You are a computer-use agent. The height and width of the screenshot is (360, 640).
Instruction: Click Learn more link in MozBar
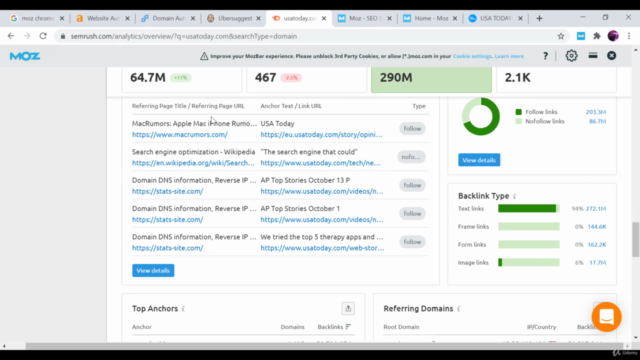pos(509,56)
